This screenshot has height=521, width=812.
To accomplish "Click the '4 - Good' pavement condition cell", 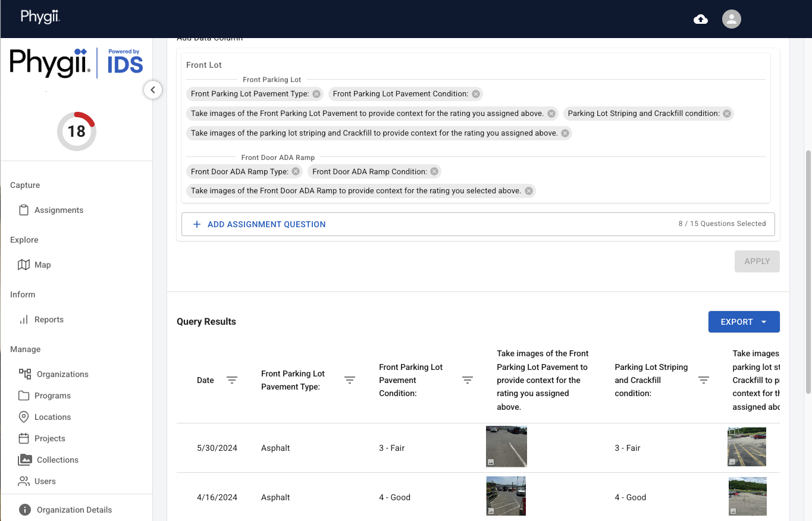I will [x=394, y=498].
